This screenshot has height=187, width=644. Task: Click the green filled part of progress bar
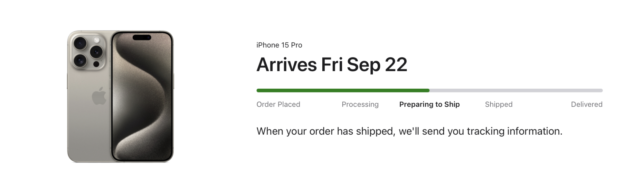[343, 91]
